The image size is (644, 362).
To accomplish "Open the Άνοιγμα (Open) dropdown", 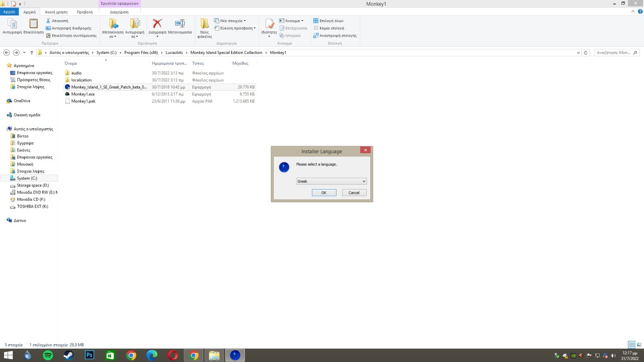I will 291,21.
